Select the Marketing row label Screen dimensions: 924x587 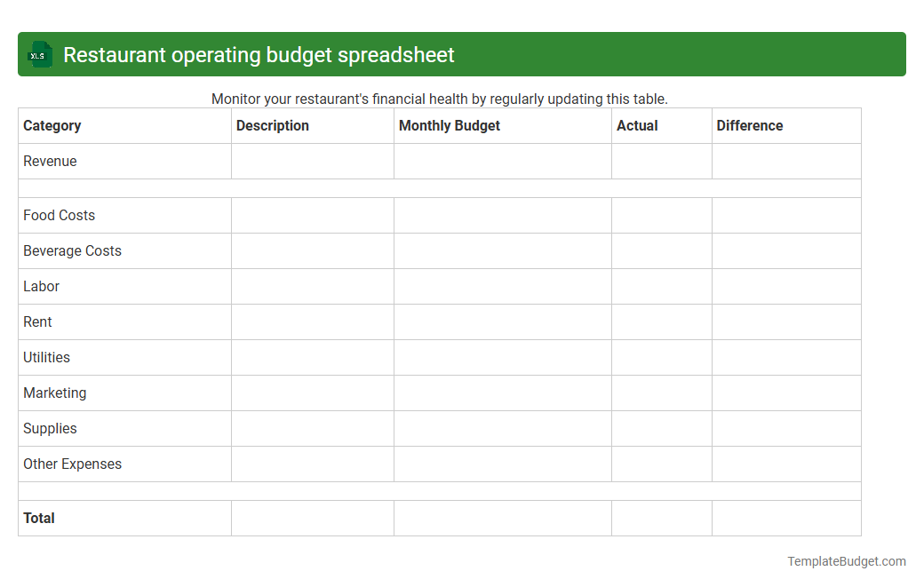pyautogui.click(x=54, y=393)
